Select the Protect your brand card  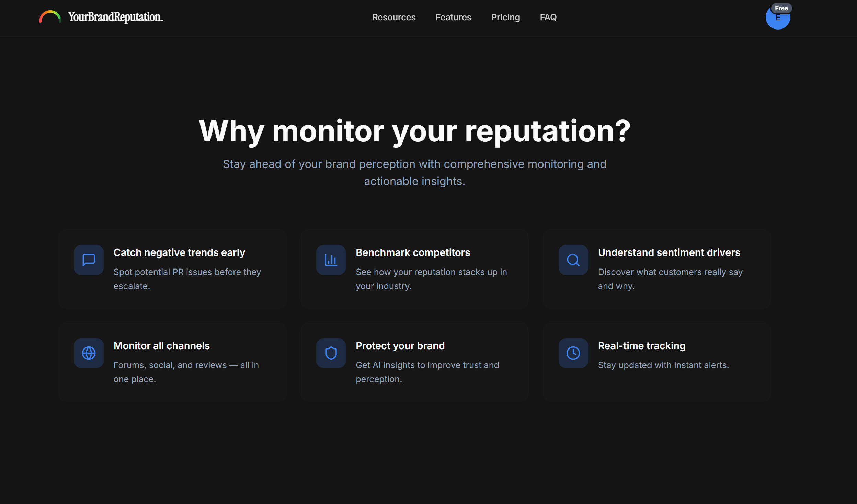tap(414, 362)
